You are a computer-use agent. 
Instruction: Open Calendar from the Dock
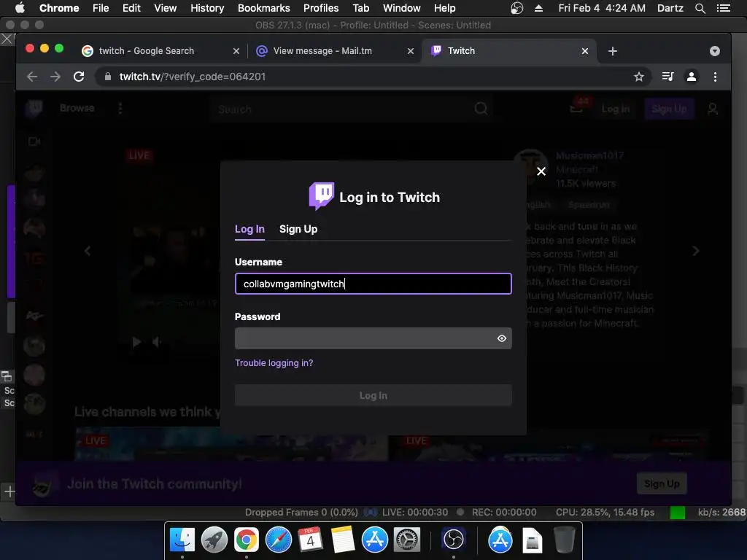[310, 540]
